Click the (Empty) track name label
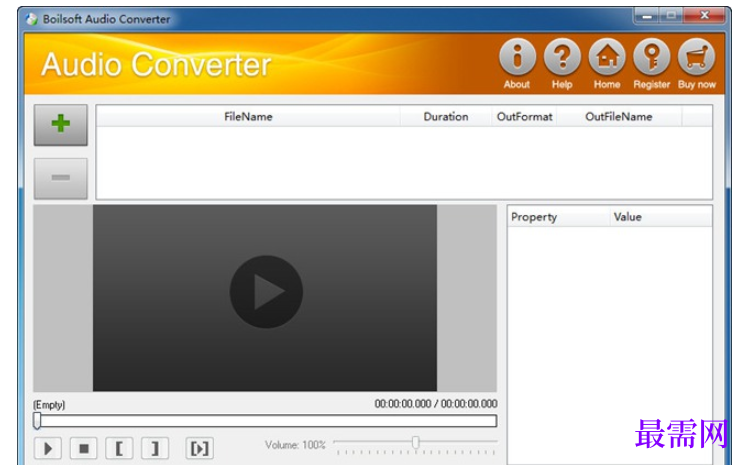Image resolution: width=747 pixels, height=465 pixels. pos(49,405)
